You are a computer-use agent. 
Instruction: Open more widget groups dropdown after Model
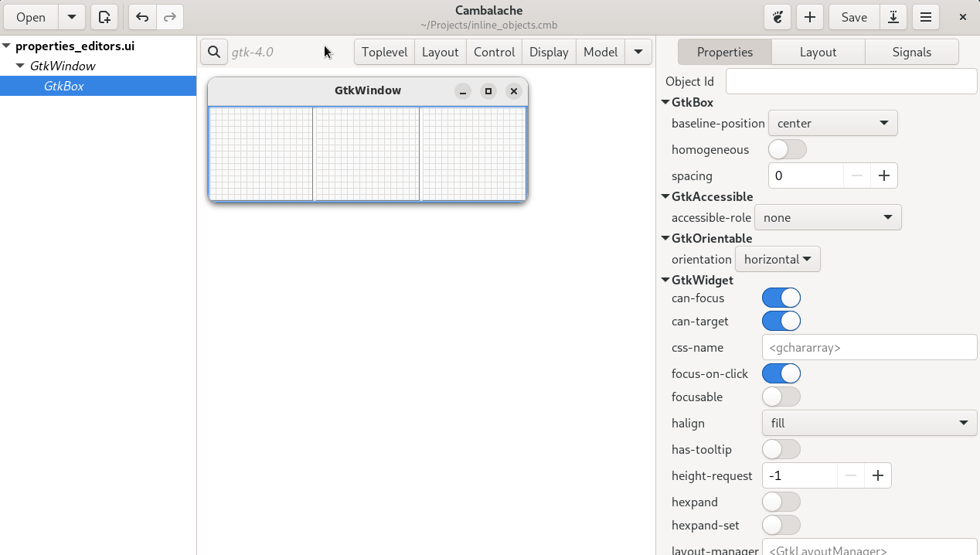[638, 52]
